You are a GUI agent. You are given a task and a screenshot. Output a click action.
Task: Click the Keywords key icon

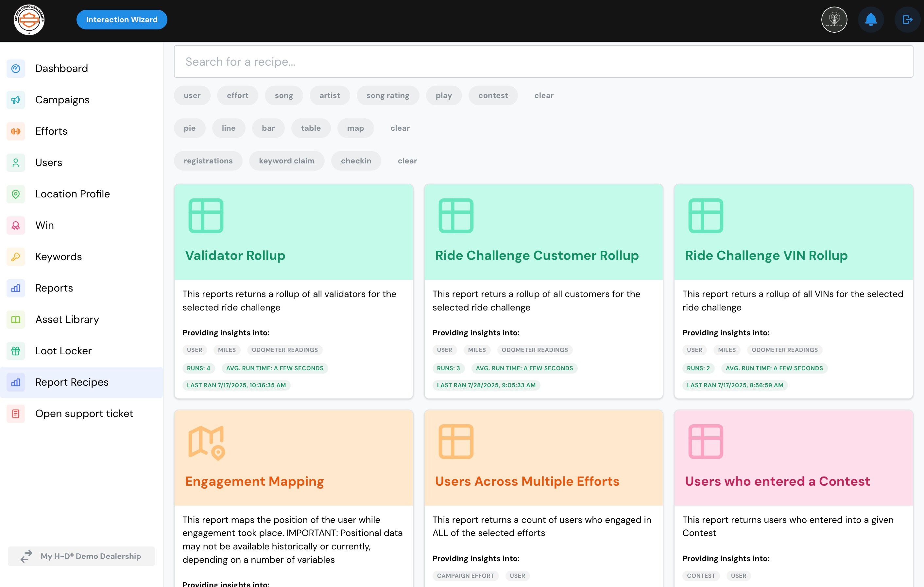(x=16, y=257)
